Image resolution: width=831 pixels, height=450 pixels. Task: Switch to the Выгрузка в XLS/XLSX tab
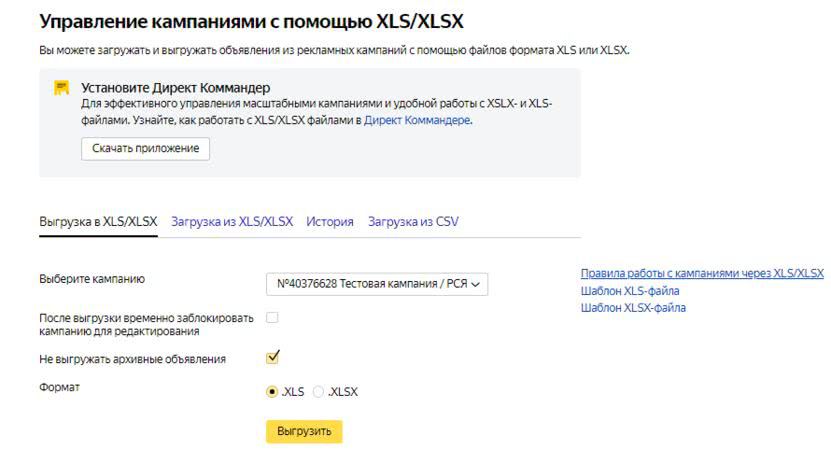tap(98, 222)
